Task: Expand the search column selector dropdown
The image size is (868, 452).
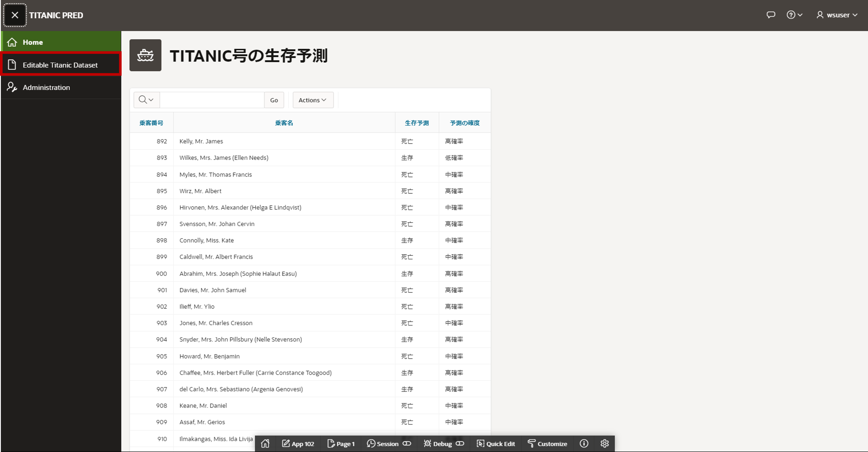Action: [146, 100]
